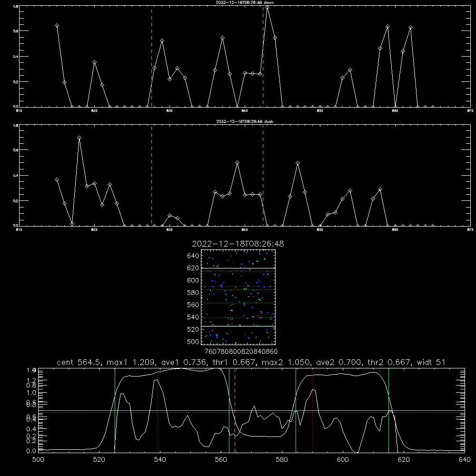This screenshot has width=476, height=476.
Task: Click the dusk peak diamond near x 847
Action: 298,163
